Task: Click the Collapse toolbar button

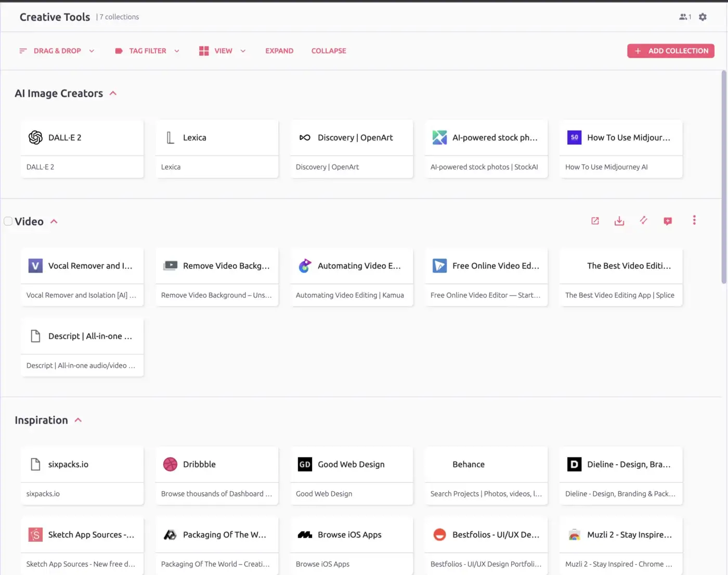Action: pos(329,51)
